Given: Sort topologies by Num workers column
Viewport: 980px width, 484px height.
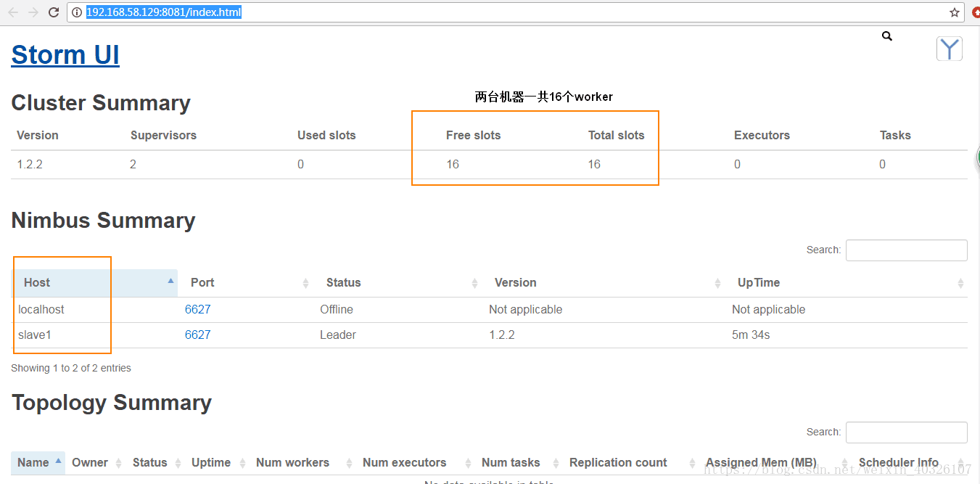Looking at the screenshot, I should [302, 463].
